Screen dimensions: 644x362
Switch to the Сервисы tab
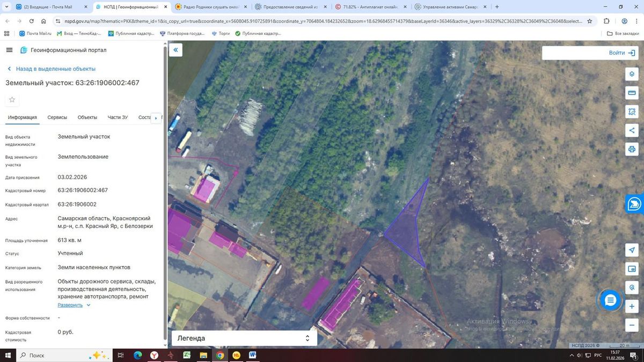tap(57, 117)
